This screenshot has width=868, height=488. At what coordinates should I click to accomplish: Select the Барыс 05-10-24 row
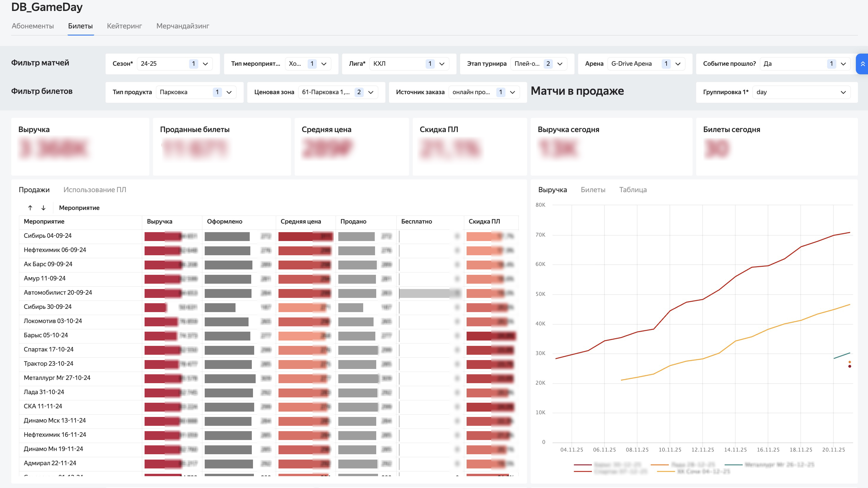point(46,335)
